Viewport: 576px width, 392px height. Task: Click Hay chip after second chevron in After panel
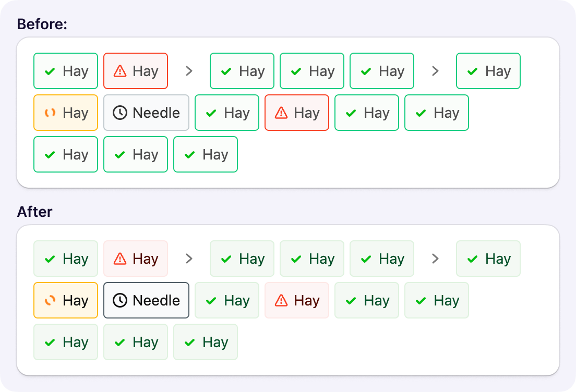pos(488,259)
